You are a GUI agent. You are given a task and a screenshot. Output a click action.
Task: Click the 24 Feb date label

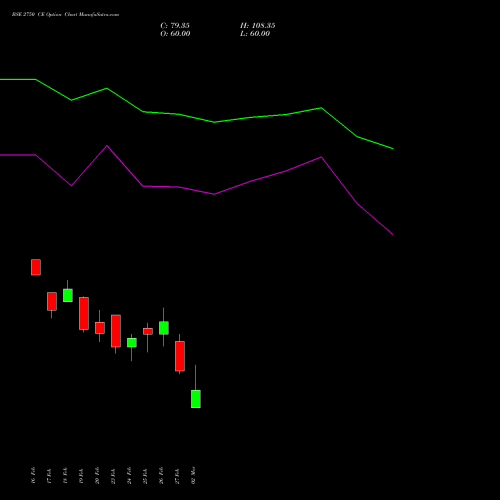(129, 475)
